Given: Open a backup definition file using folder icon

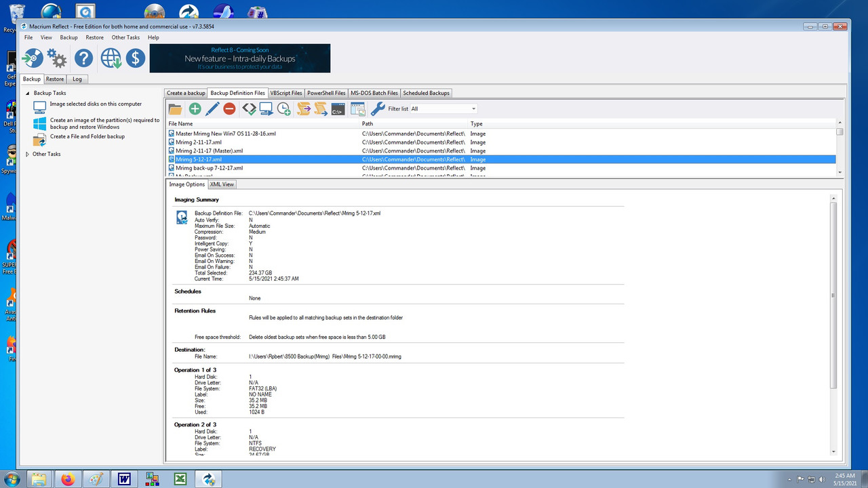Looking at the screenshot, I should pos(176,108).
